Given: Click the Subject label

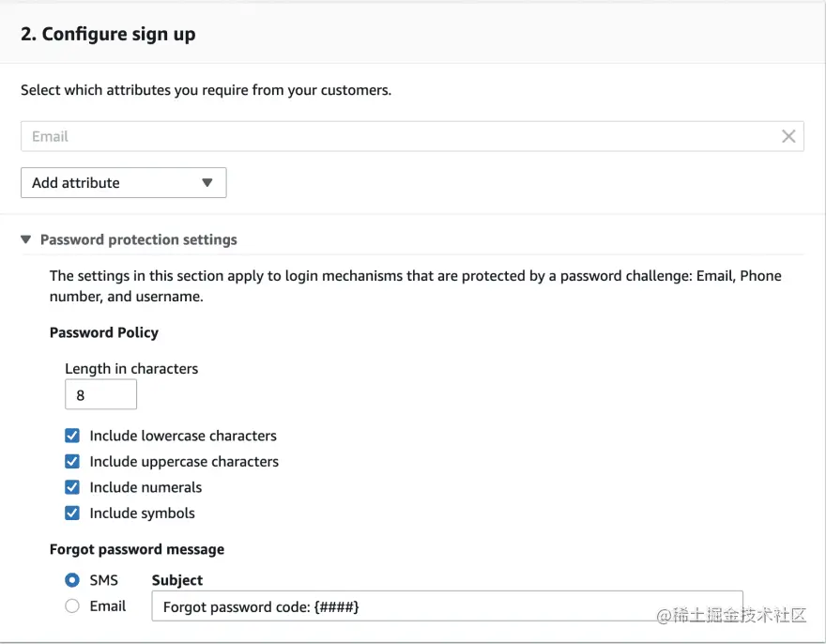Looking at the screenshot, I should (x=177, y=580).
